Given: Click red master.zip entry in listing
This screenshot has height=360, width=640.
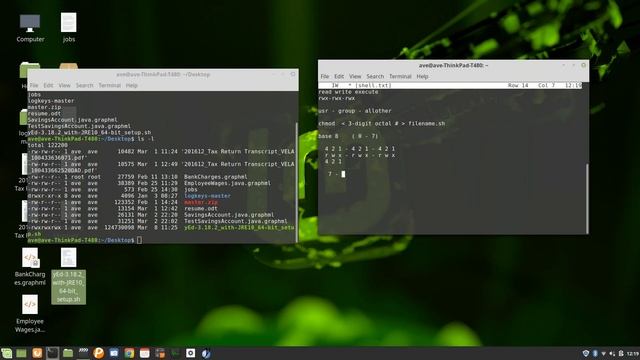Looking at the screenshot, I should pos(201,202).
